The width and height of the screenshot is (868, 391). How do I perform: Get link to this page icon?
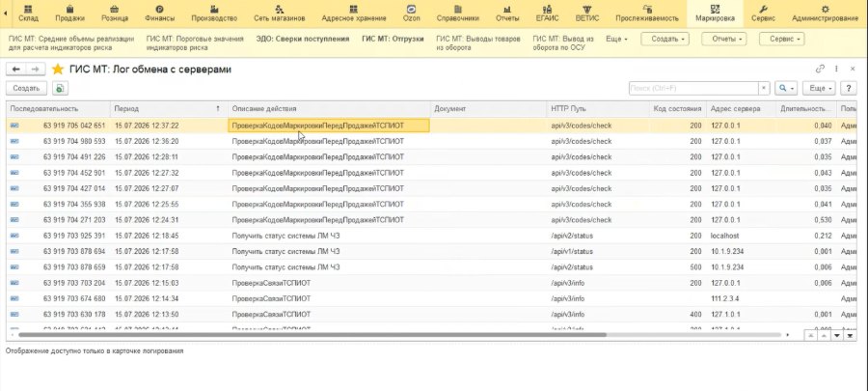coord(820,69)
